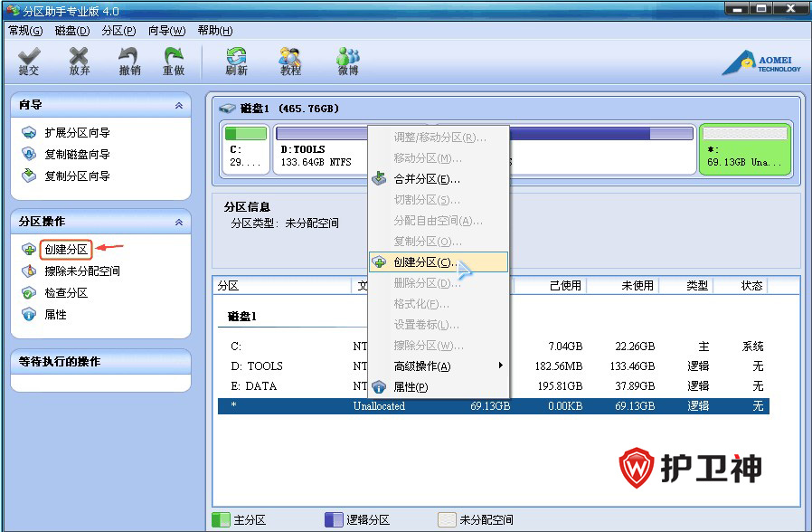Collapse the 向导 panel
Screen dimensions: 812x532
click(179, 105)
